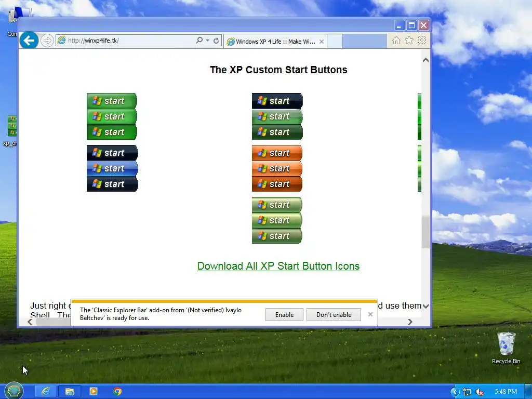
Task: Choose Don't enable for the add-on
Action: tap(334, 314)
